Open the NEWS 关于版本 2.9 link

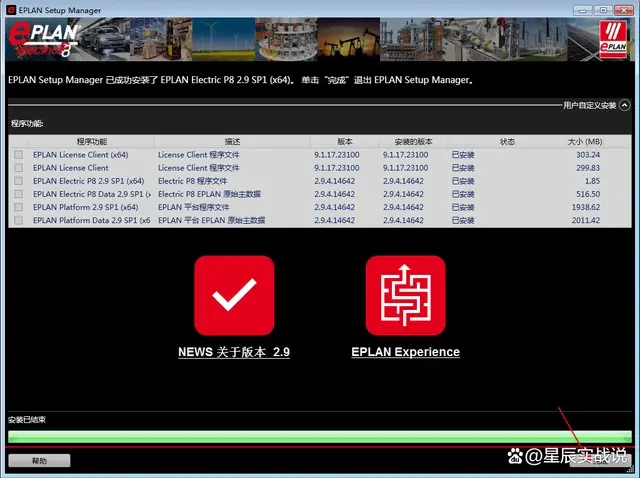pos(234,352)
